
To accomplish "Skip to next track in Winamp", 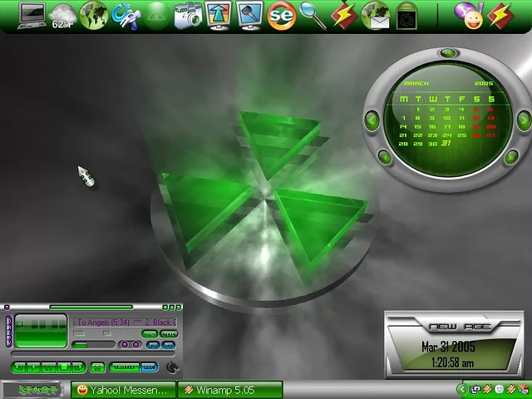I will click(x=78, y=367).
